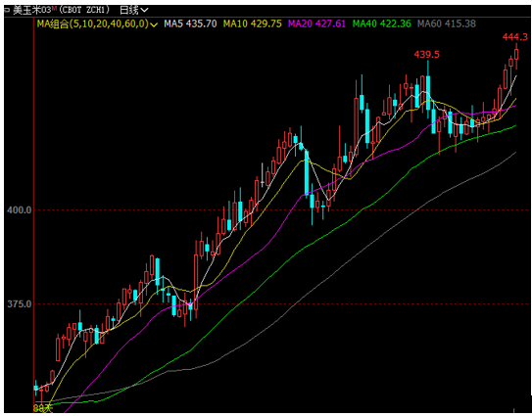This screenshot has height=416, width=532.
Task: Click the yellow 88天 label at bottom left
Action: point(43,408)
